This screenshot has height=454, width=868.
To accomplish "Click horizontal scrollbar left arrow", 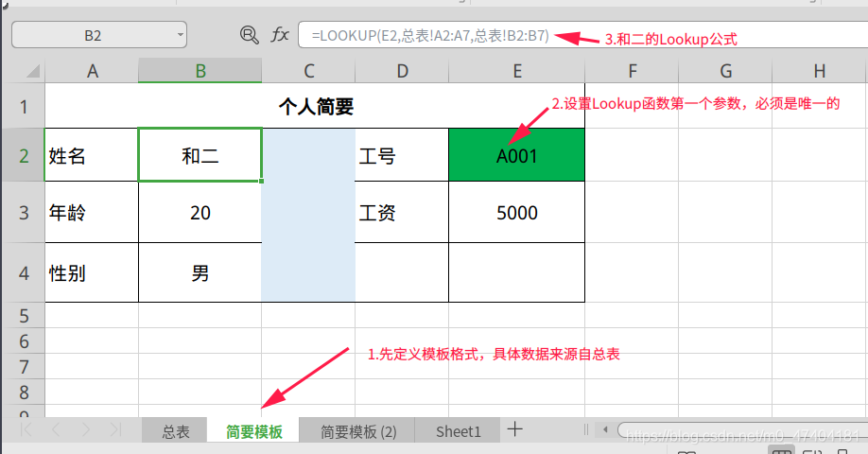I will pos(605,429).
